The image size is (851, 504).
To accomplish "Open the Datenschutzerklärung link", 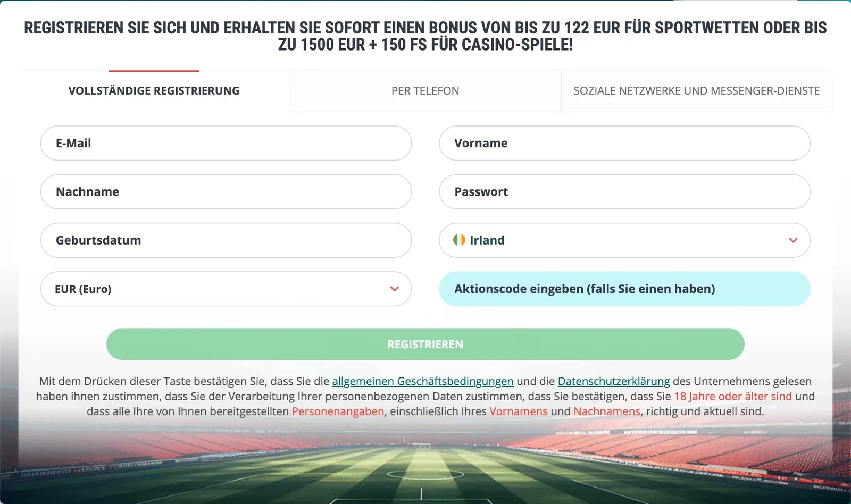I will [x=614, y=381].
